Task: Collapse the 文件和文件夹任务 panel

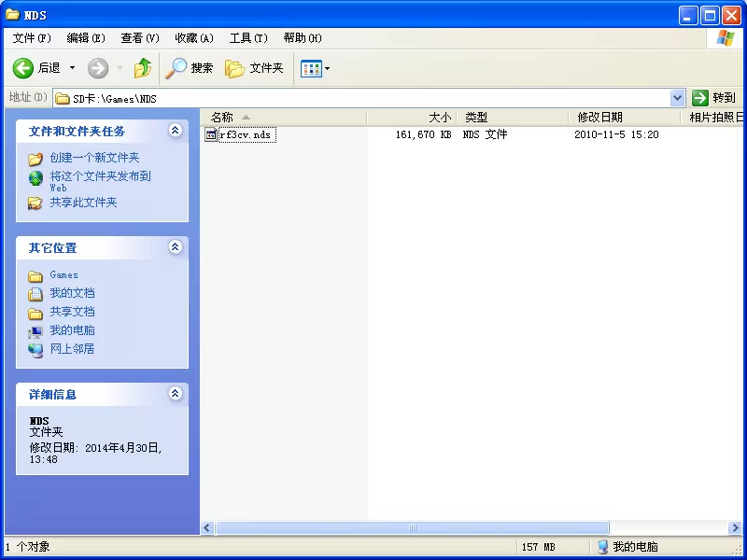Action: click(176, 131)
